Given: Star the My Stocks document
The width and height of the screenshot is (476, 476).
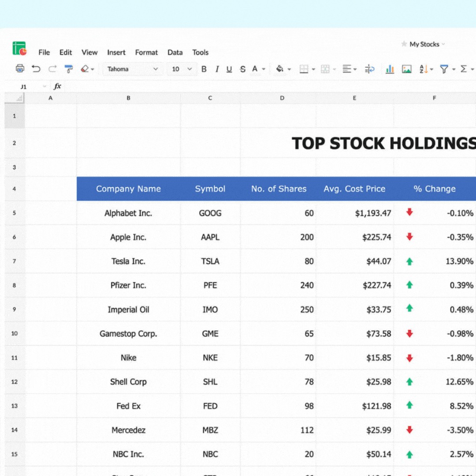Looking at the screenshot, I should click(x=404, y=44).
